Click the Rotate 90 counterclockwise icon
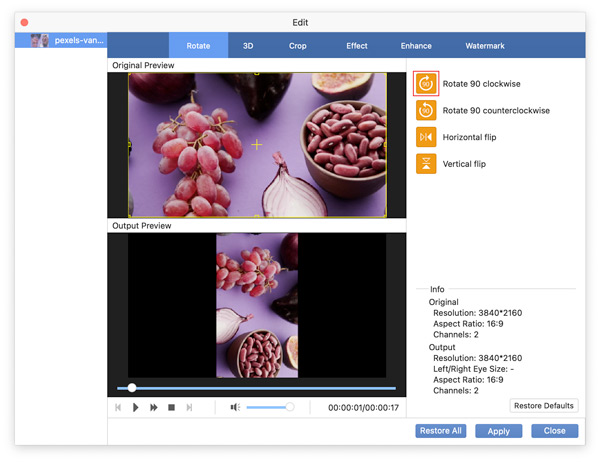 pos(427,111)
